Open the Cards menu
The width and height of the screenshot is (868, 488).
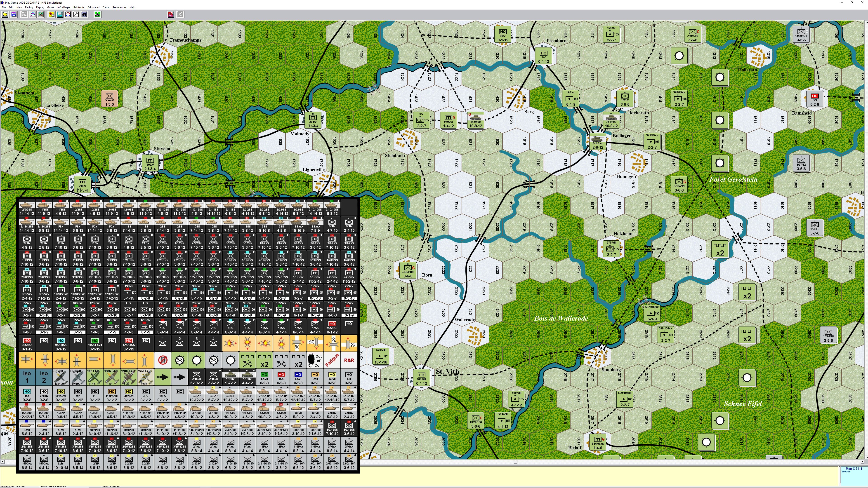point(106,7)
